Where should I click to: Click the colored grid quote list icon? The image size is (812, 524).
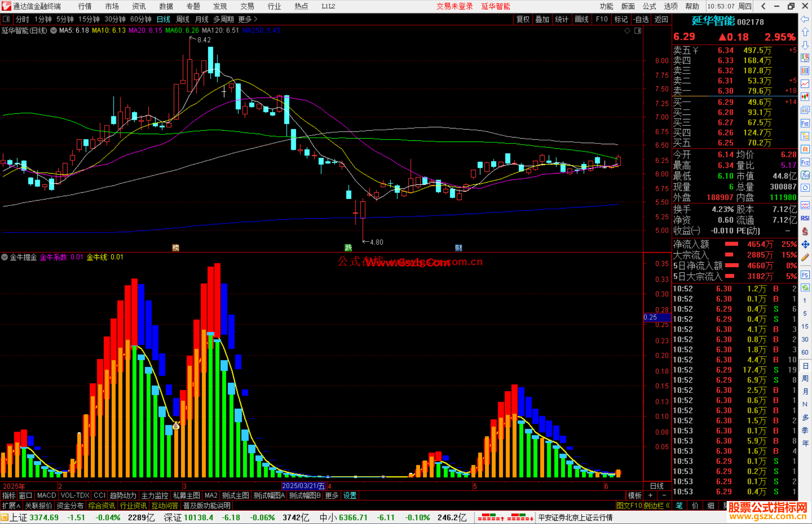[x=805, y=71]
